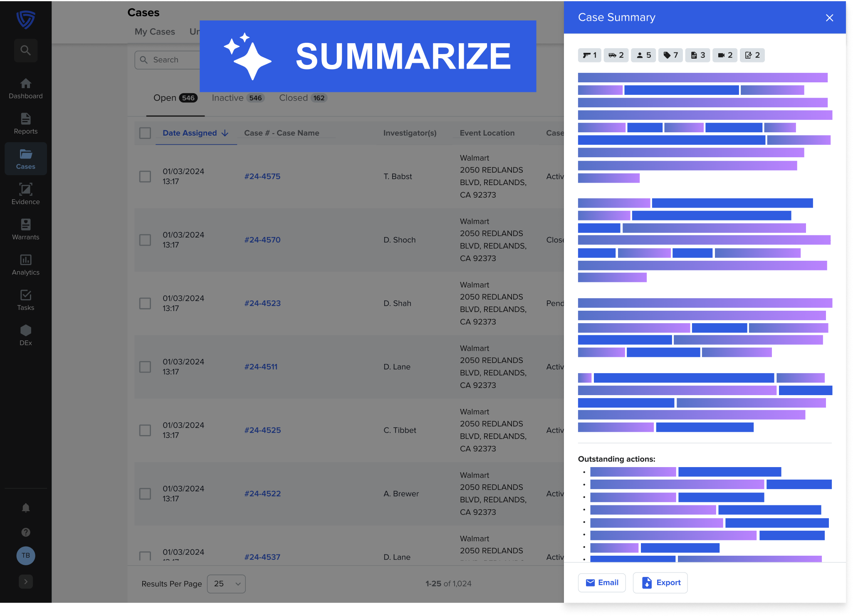Tick the checkbox for case #24-4523
This screenshot has width=853, height=616.
(145, 303)
